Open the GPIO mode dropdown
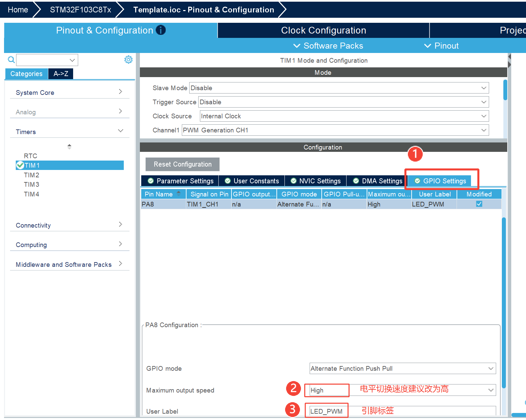This screenshot has width=526, height=420. 403,368
